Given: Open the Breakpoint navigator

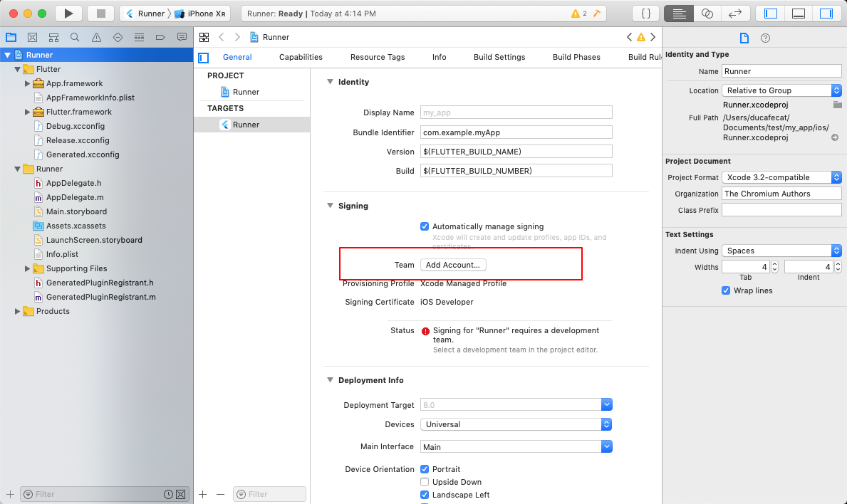Looking at the screenshot, I should pyautogui.click(x=160, y=37).
